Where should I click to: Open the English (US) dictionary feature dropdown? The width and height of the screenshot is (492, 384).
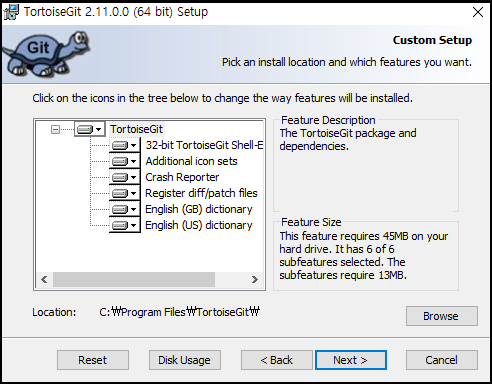(x=124, y=225)
